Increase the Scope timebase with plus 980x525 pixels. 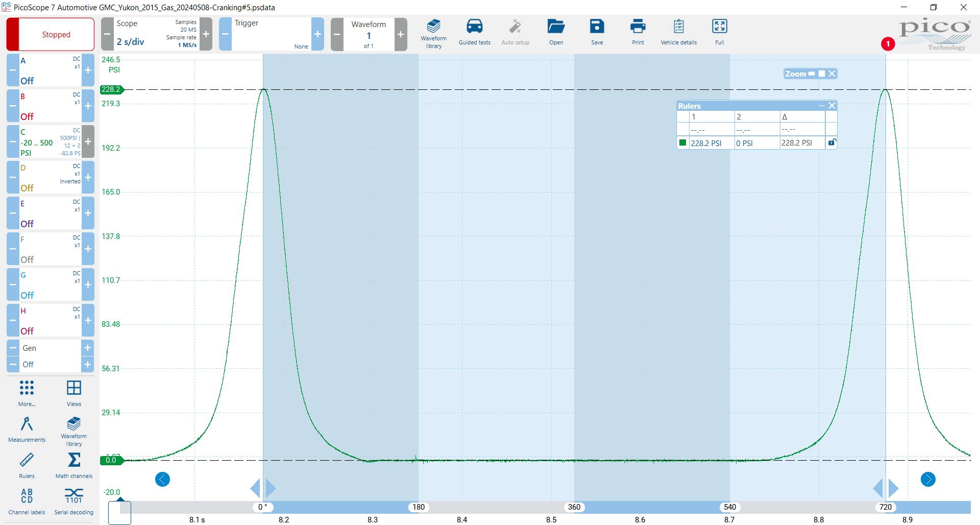coord(206,34)
